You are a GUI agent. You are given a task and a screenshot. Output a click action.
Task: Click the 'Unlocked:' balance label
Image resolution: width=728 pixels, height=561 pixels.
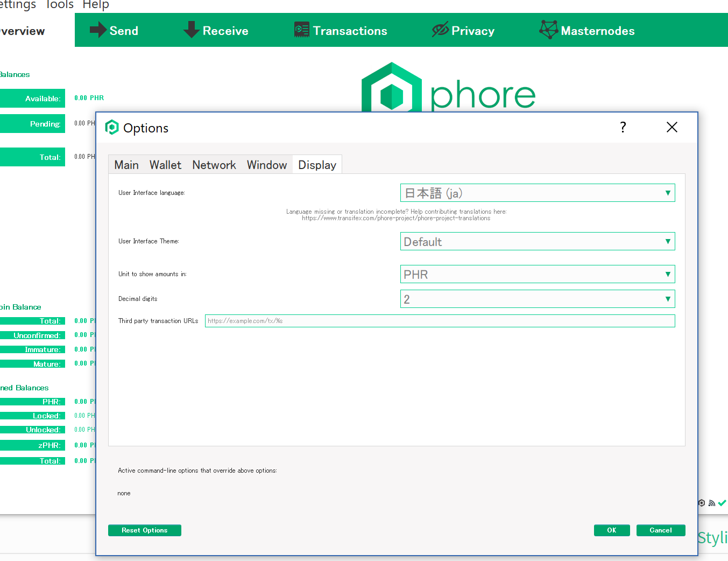(x=32, y=430)
